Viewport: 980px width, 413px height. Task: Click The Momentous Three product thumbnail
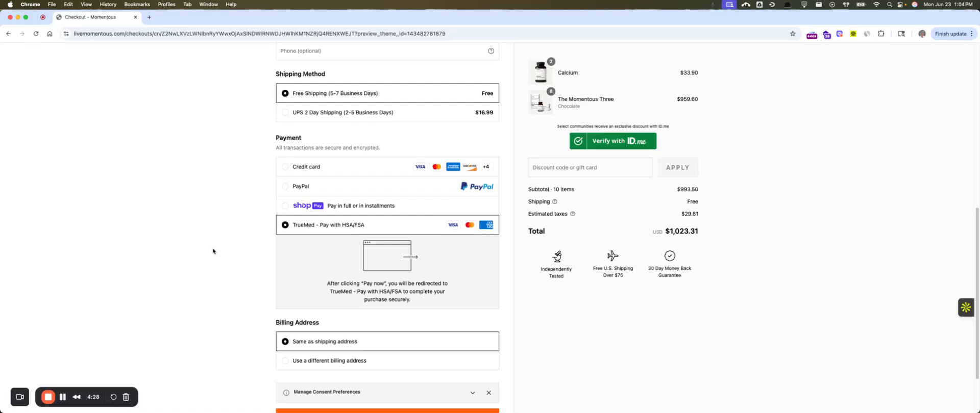[x=540, y=102]
